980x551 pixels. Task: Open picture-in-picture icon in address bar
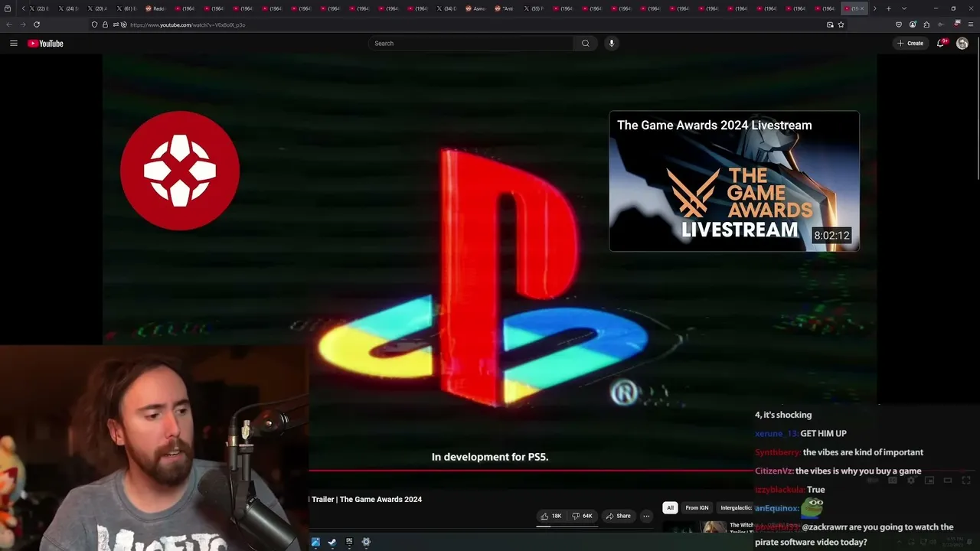(x=830, y=24)
